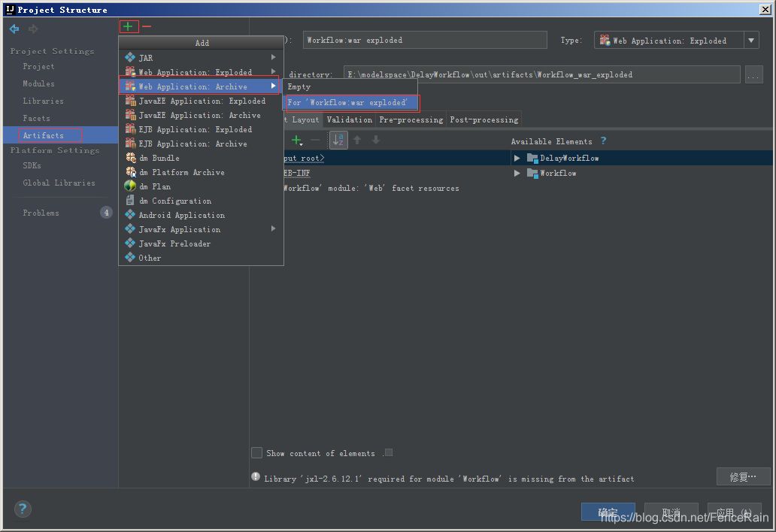776x532 pixels.
Task: Click the artifact Name input field
Action: [425, 40]
